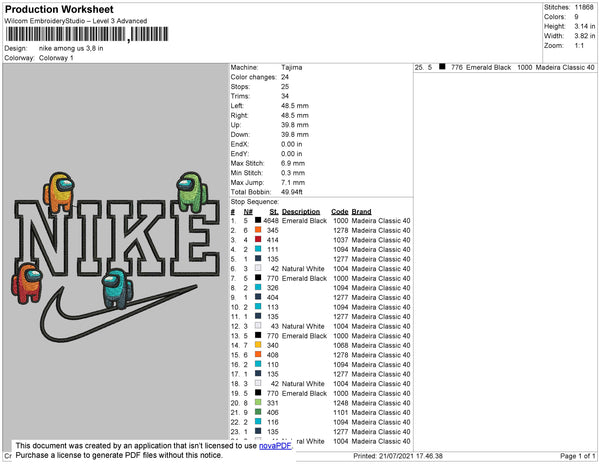Click the black swatch in stop row 25

[x=442, y=67]
